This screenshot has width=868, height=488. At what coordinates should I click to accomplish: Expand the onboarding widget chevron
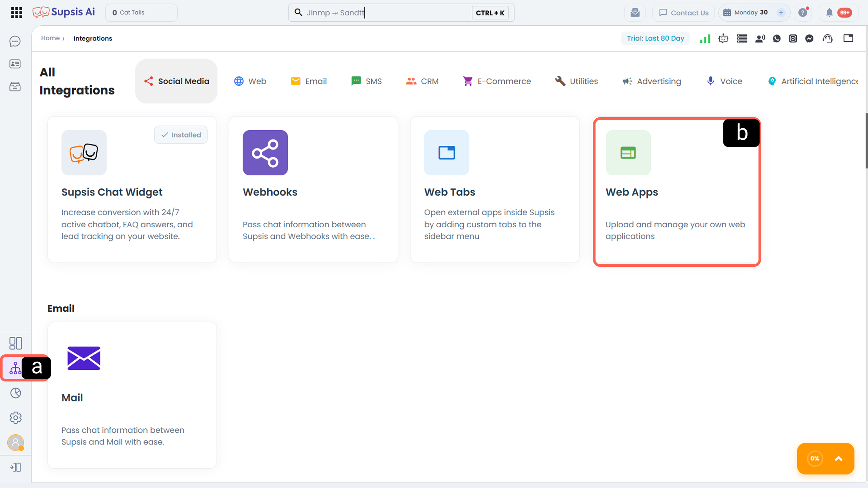pos(839,459)
